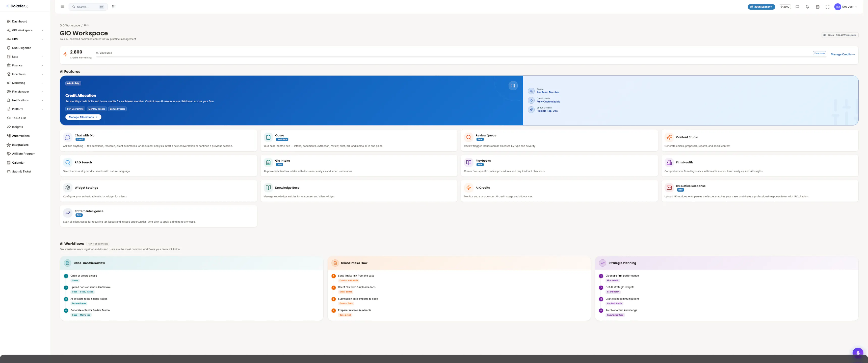This screenshot has width=868, height=363.
Task: Click the IRS Notice Response envelope icon
Action: click(669, 188)
